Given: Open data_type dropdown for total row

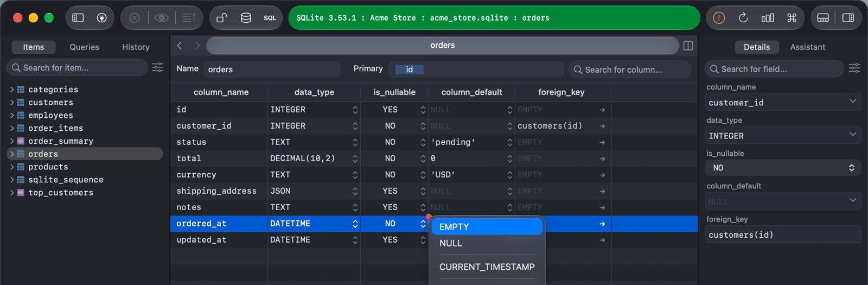Looking at the screenshot, I should pyautogui.click(x=355, y=159).
